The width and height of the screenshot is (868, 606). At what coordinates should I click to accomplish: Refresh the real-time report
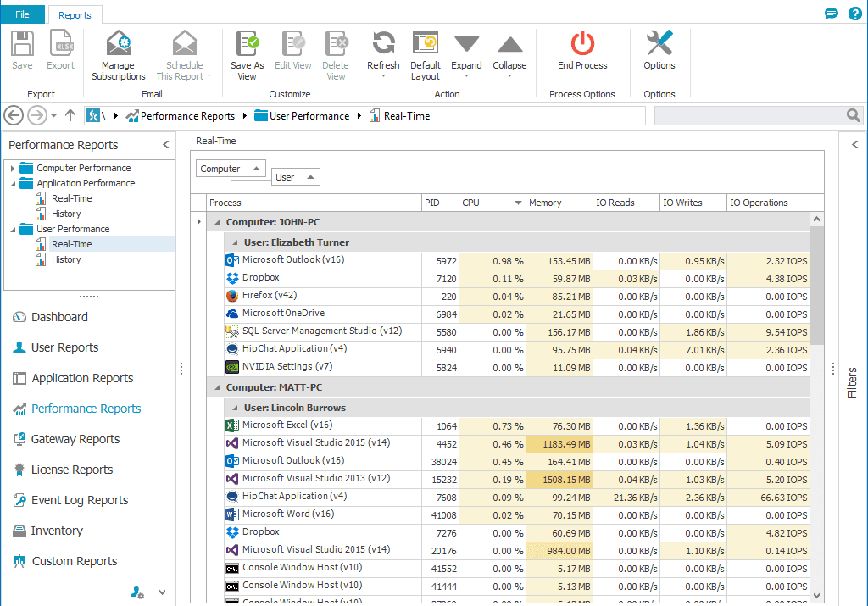[383, 54]
